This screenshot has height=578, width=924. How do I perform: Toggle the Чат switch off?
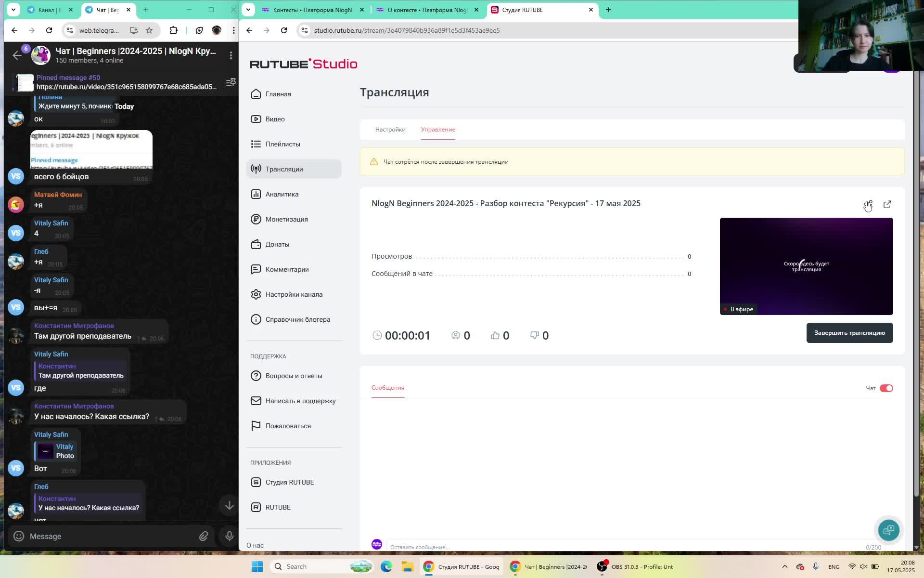click(886, 388)
